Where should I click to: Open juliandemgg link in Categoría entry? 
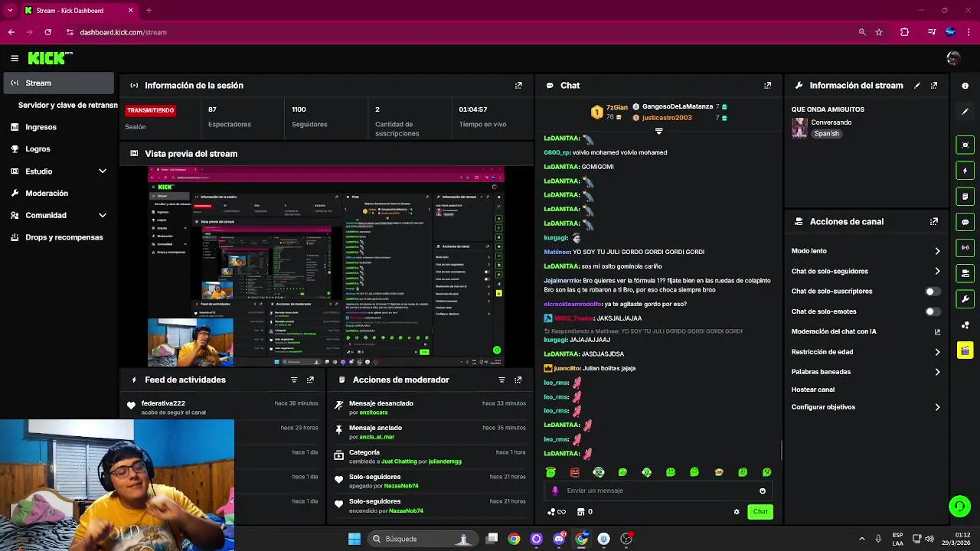[445, 461]
